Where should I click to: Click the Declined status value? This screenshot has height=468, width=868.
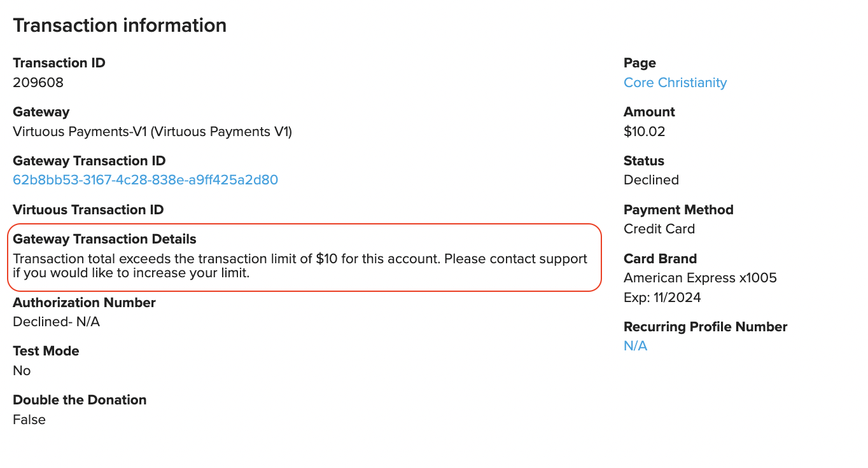coord(651,180)
